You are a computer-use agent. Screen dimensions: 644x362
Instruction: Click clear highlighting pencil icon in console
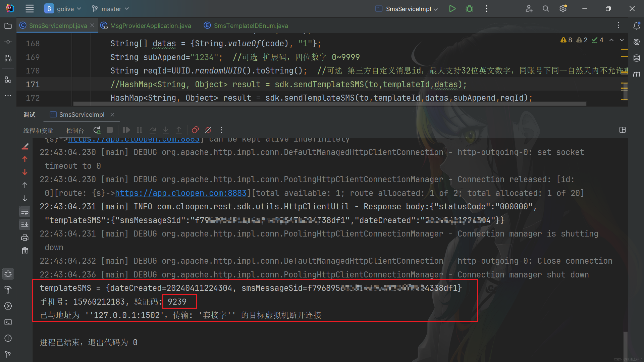tap(25, 146)
